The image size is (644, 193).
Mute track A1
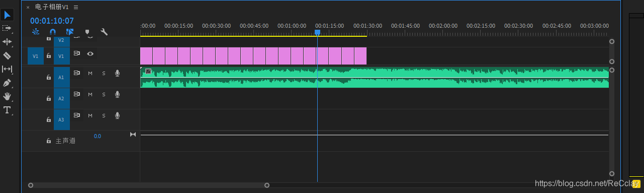pyautogui.click(x=90, y=73)
